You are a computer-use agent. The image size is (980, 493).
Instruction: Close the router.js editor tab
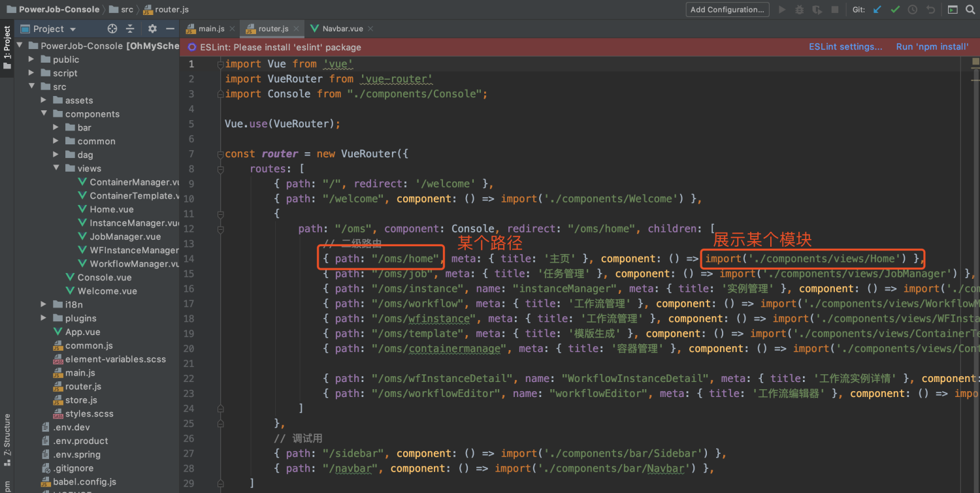coord(297,29)
